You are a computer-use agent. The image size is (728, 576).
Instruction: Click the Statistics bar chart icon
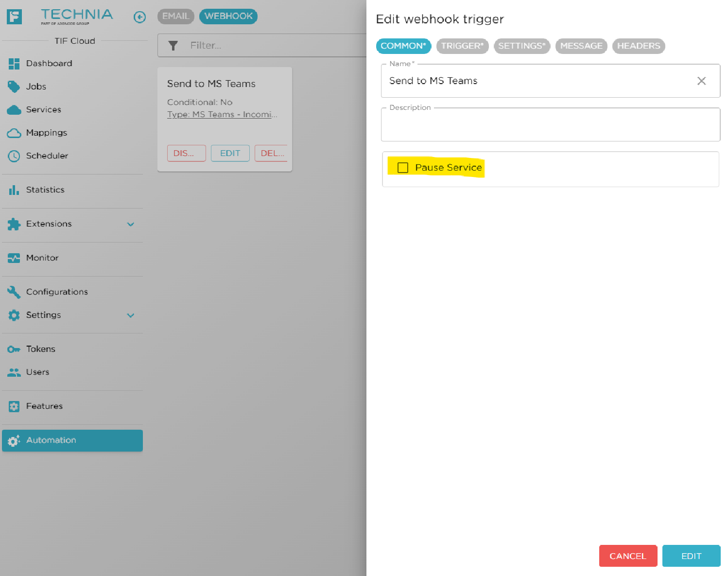click(14, 190)
